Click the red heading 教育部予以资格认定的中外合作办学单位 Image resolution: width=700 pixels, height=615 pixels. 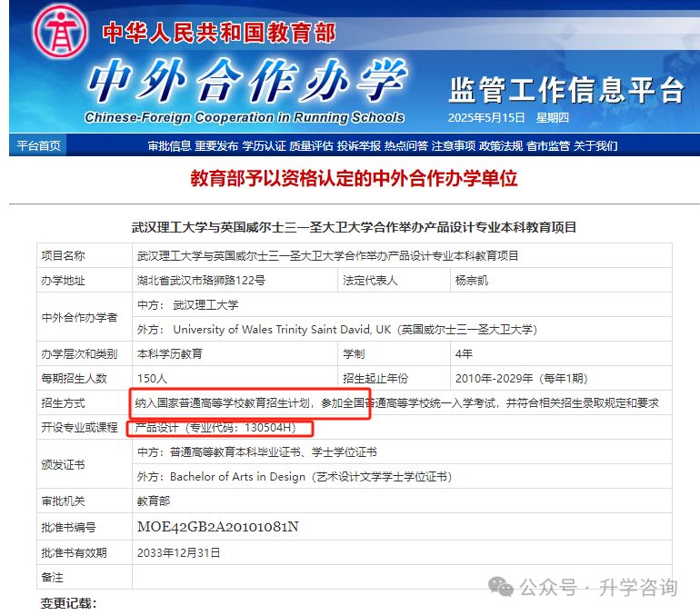click(x=354, y=178)
